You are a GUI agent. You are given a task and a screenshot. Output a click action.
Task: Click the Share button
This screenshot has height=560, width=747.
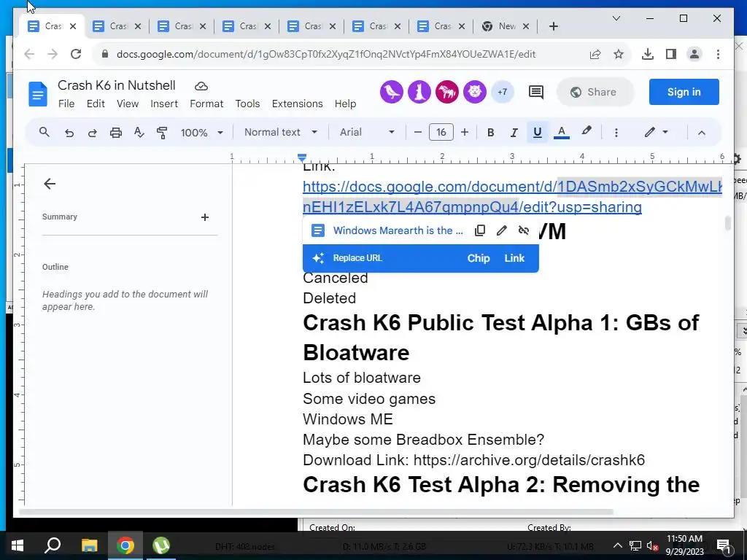click(595, 92)
